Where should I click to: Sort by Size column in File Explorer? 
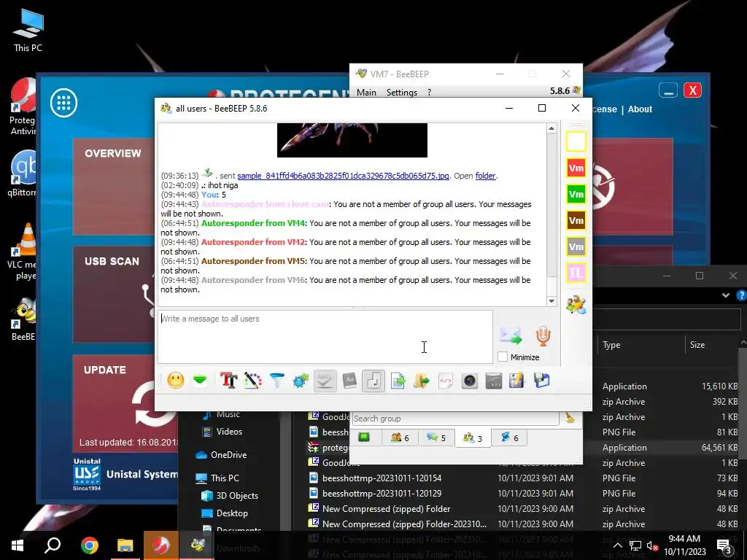point(697,345)
